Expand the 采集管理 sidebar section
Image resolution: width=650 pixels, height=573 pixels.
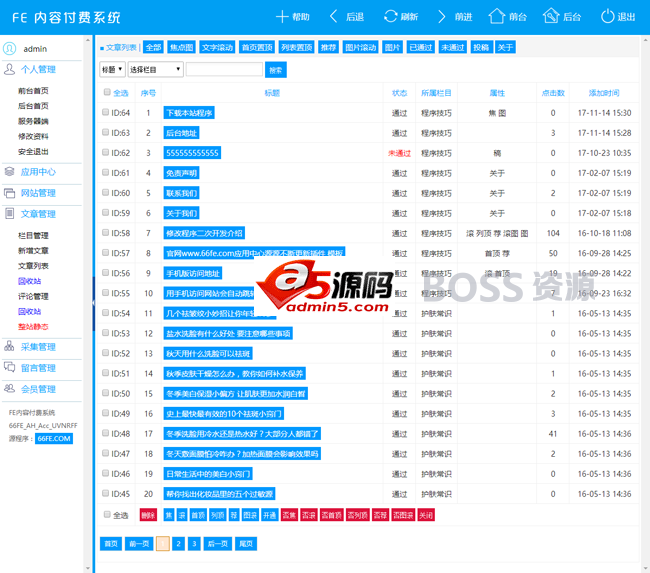coord(38,347)
